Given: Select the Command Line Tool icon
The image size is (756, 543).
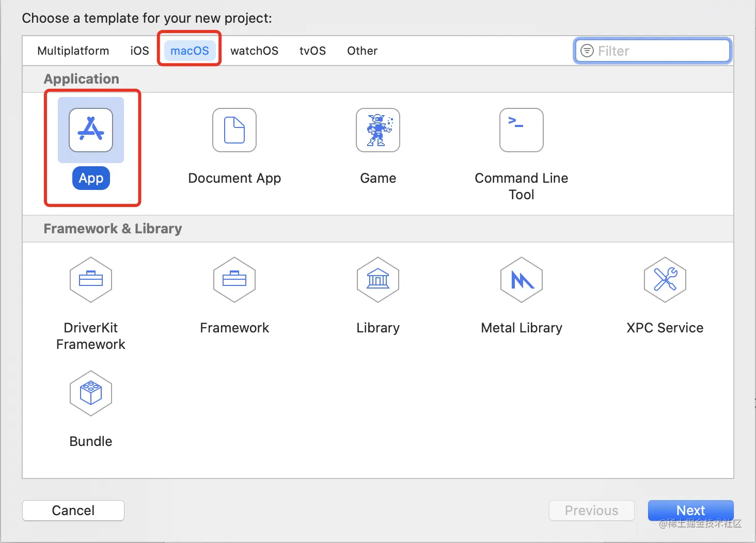Looking at the screenshot, I should point(522,130).
